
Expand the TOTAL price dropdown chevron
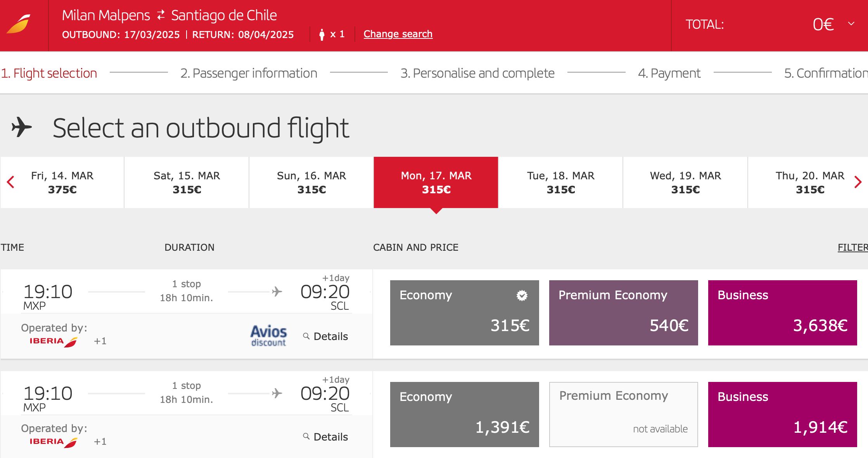pyautogui.click(x=851, y=24)
